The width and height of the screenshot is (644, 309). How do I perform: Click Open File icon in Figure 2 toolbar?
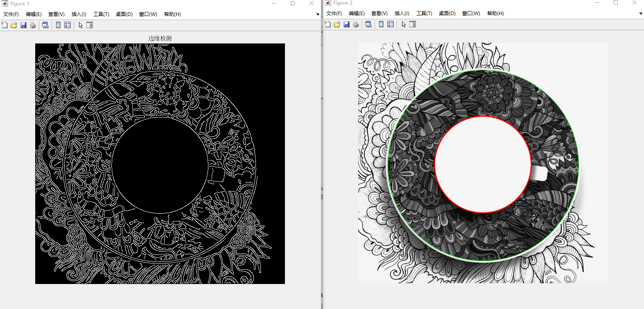point(337,24)
